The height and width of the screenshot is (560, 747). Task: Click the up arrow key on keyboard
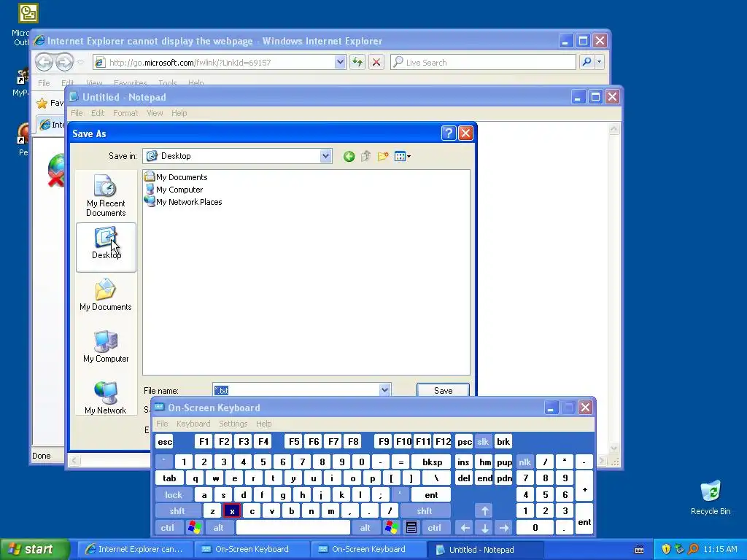pos(484,511)
